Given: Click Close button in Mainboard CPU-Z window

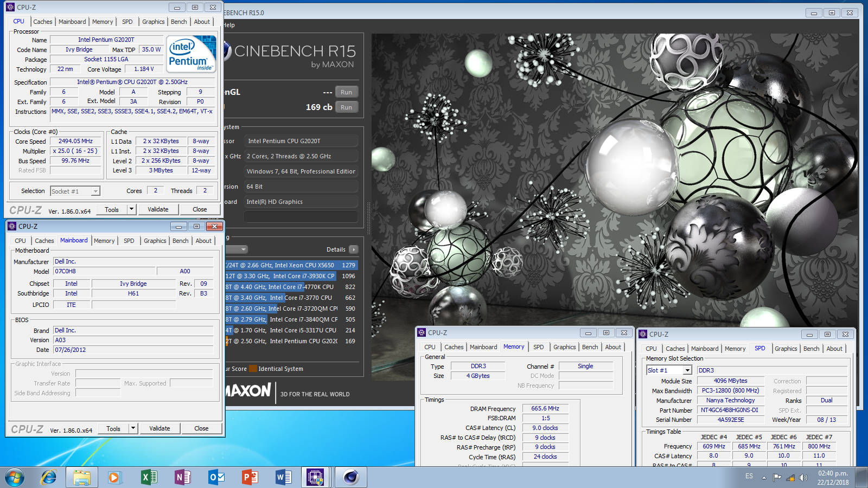Looking at the screenshot, I should click(201, 428).
